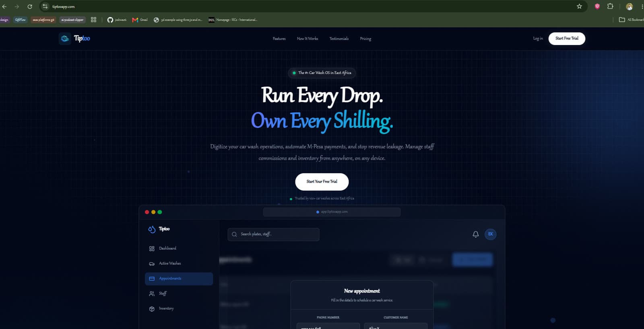Click the EK user avatar in the app preview
The height and width of the screenshot is (329, 644).
[x=490, y=234]
